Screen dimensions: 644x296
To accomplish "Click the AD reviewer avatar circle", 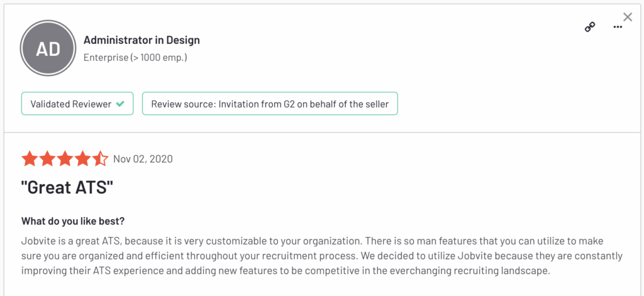I will point(48,48).
